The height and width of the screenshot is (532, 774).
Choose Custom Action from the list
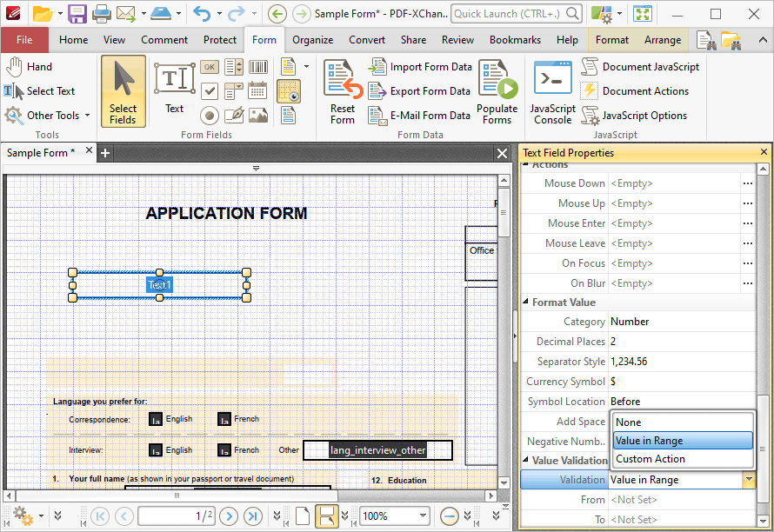(651, 459)
